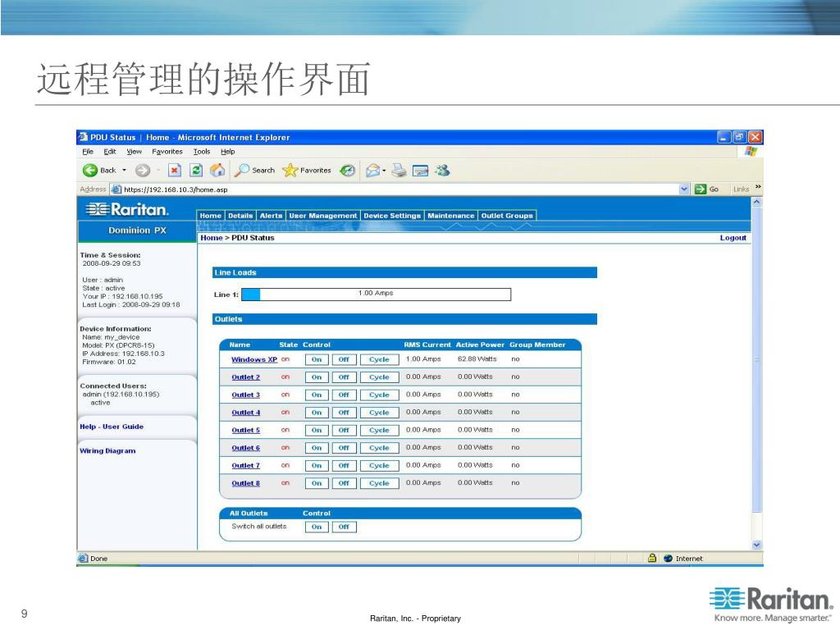This screenshot has height=630, width=840.
Task: Turn Off the Windows XP outlet
Action: [x=344, y=359]
